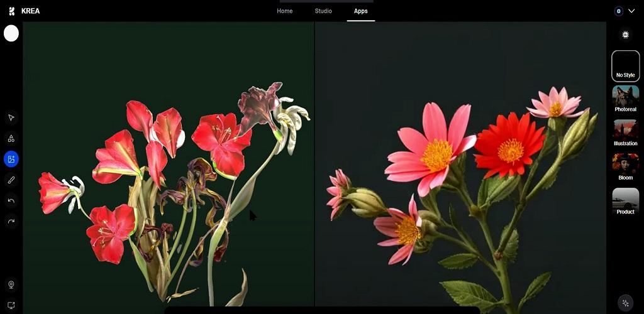The width and height of the screenshot is (644, 314).
Task: Open the account avatar icon
Action: pyautogui.click(x=619, y=11)
